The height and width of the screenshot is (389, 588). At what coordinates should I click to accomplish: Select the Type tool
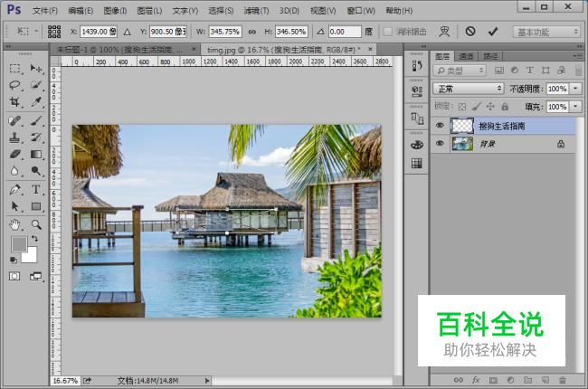[x=36, y=189]
